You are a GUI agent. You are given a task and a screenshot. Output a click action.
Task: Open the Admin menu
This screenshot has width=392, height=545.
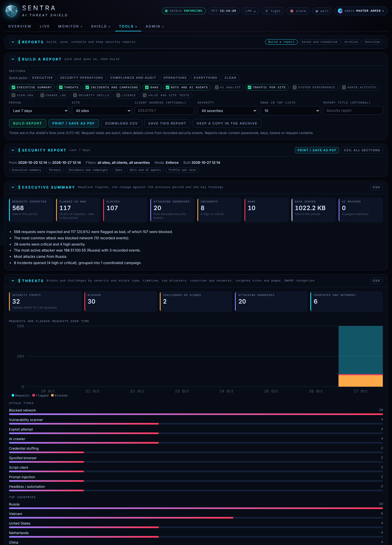[x=155, y=26]
